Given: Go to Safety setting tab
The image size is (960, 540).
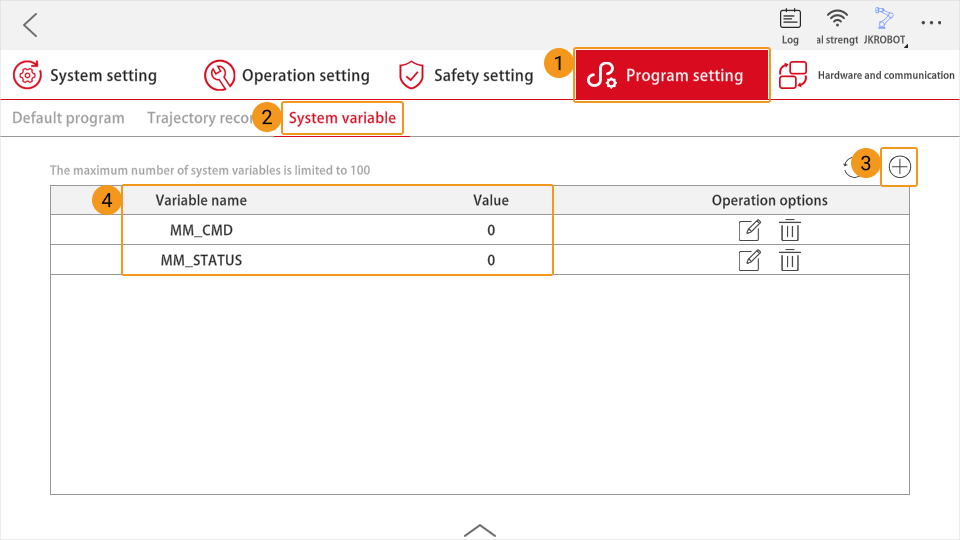Looking at the screenshot, I should click(x=466, y=75).
